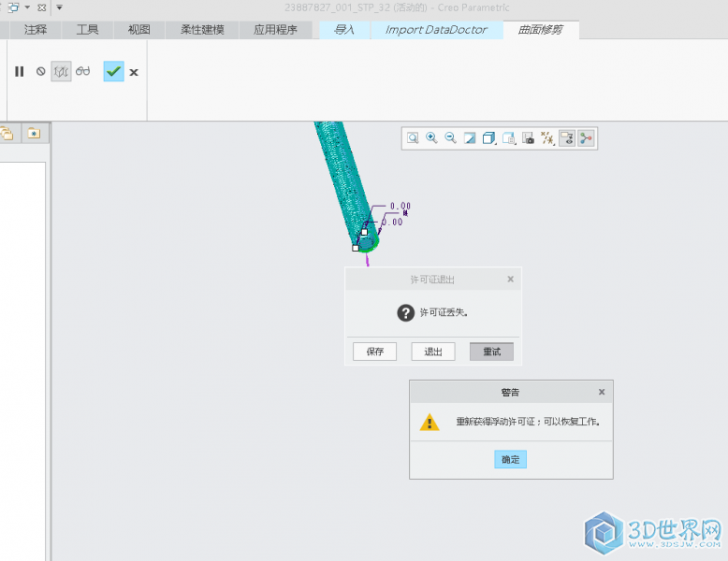Click the glasses verify preview icon
Image resolution: width=728 pixels, height=561 pixels.
(x=83, y=71)
